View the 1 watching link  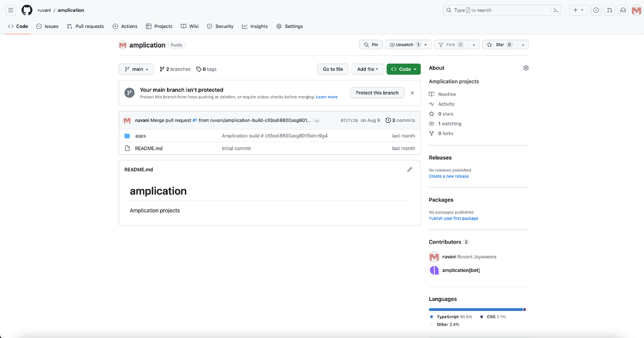445,123
